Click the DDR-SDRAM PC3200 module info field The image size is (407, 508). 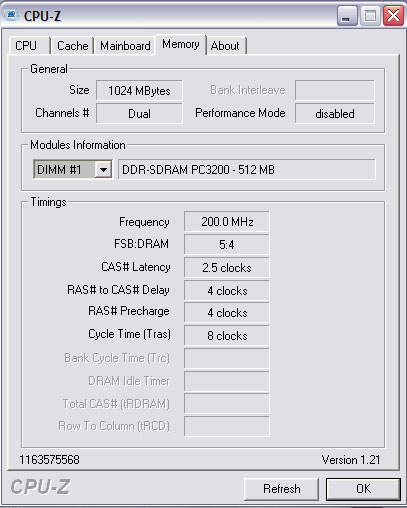247,170
